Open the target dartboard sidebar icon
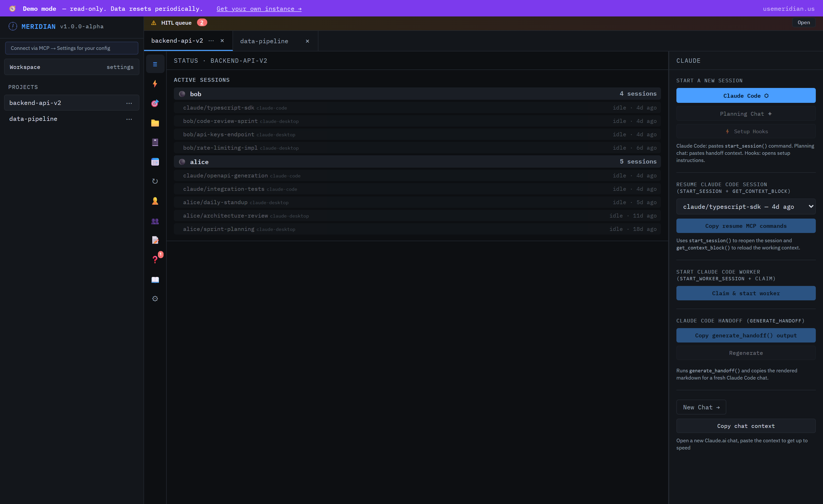This screenshot has width=823, height=504. tap(155, 103)
